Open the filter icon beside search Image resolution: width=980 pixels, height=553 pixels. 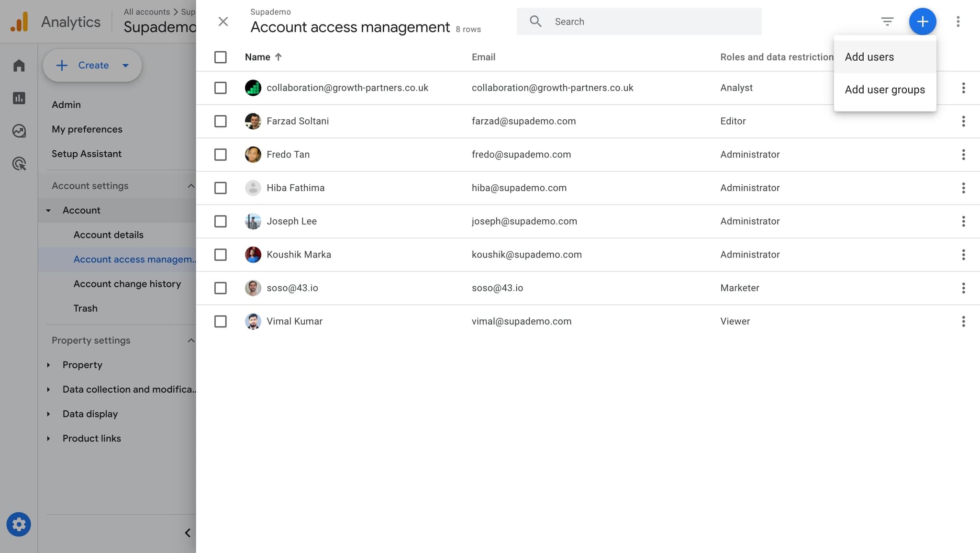pos(887,22)
